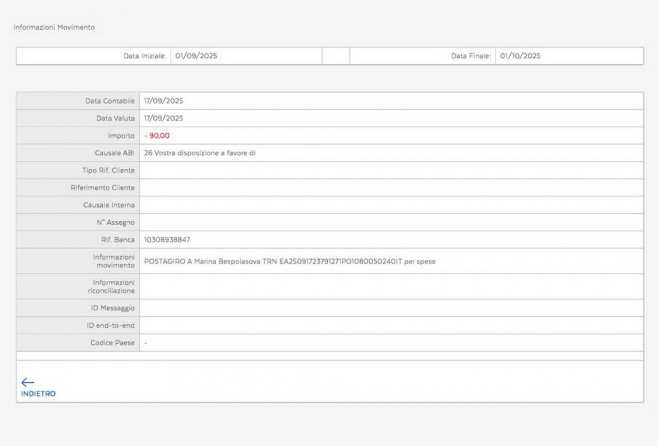Viewport: 660px width, 446px height.
Task: Click the Informazioni Movimento heading
Action: pyautogui.click(x=54, y=27)
